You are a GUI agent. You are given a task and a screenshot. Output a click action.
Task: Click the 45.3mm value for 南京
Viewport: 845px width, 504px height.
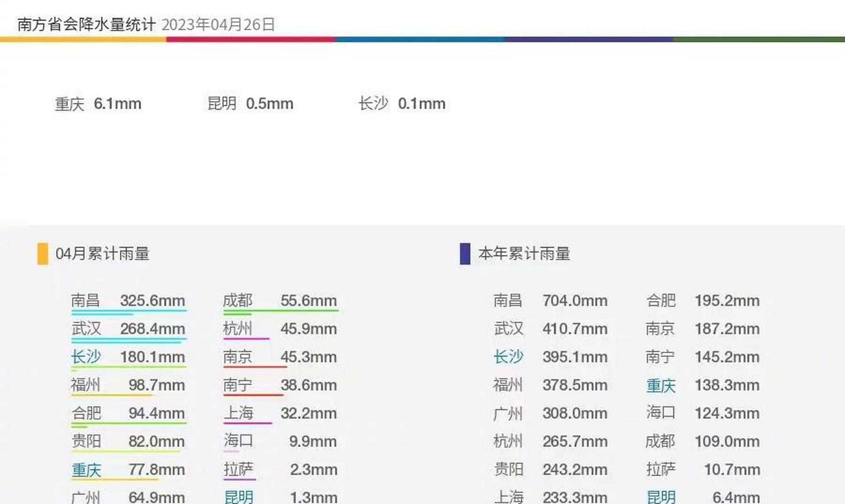[309, 357]
